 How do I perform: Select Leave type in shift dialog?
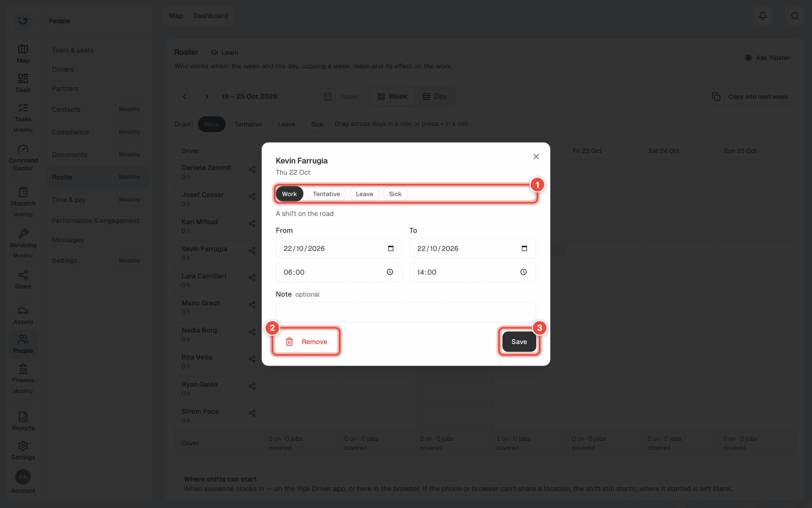364,194
